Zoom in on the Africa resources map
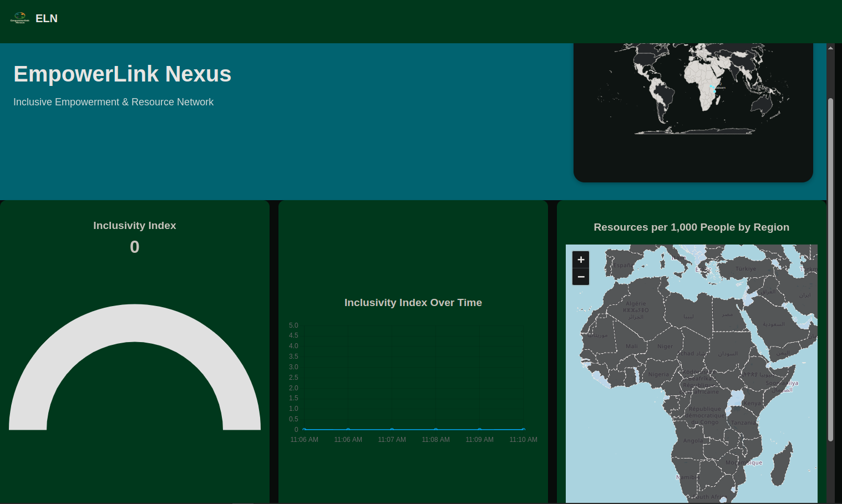The height and width of the screenshot is (504, 842). [x=581, y=259]
